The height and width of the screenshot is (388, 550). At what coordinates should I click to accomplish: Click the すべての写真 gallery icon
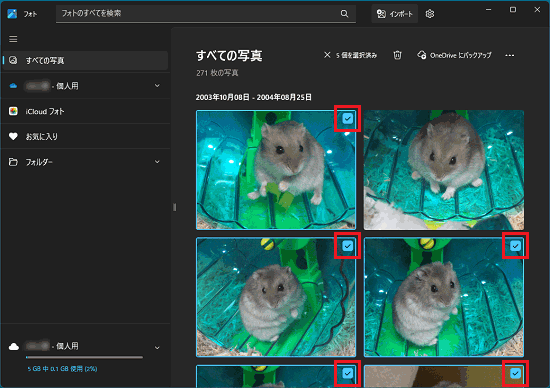[x=13, y=60]
